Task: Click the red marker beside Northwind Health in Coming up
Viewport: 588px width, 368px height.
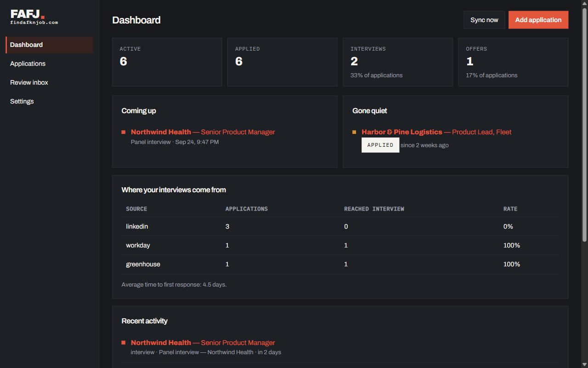Action: pyautogui.click(x=124, y=132)
